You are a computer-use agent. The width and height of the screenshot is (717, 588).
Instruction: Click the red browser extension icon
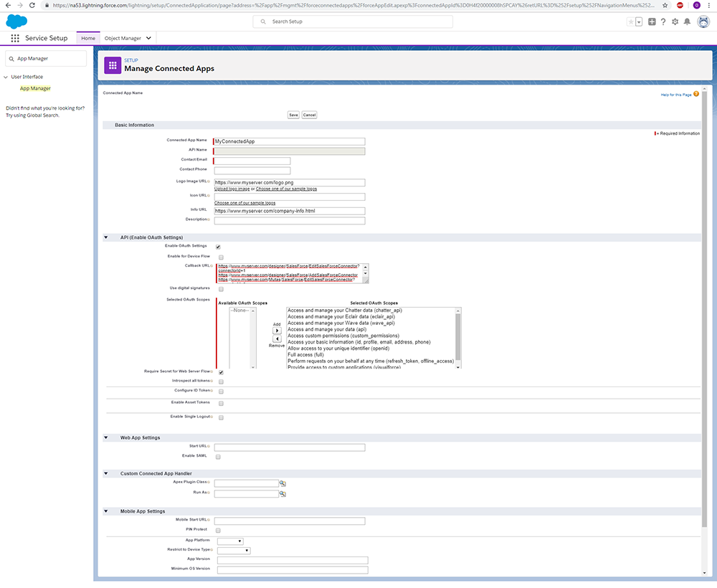tap(680, 6)
